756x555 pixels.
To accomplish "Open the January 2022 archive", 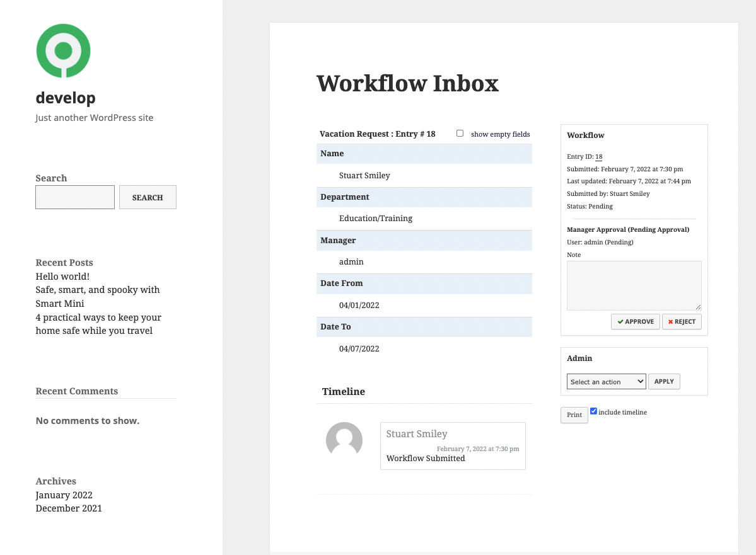I will point(64,495).
